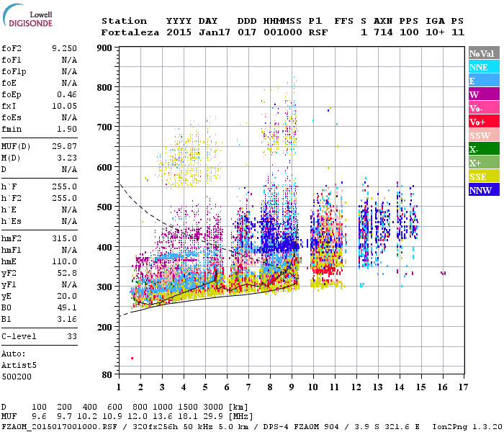
Task: Select the SSW legend swatch
Action: coord(484,135)
